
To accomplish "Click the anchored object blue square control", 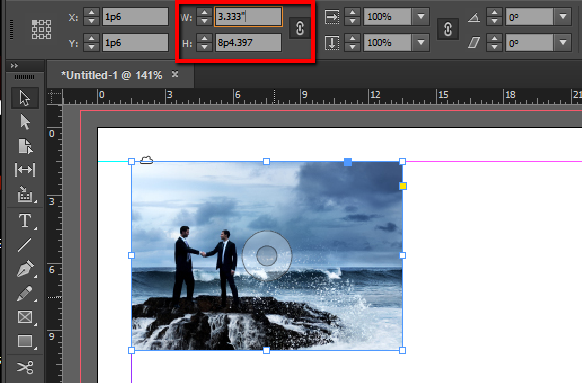I will click(x=348, y=162).
